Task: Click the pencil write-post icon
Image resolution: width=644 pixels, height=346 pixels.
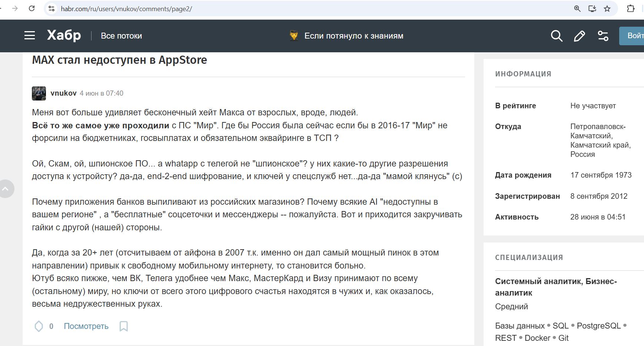Action: point(580,36)
